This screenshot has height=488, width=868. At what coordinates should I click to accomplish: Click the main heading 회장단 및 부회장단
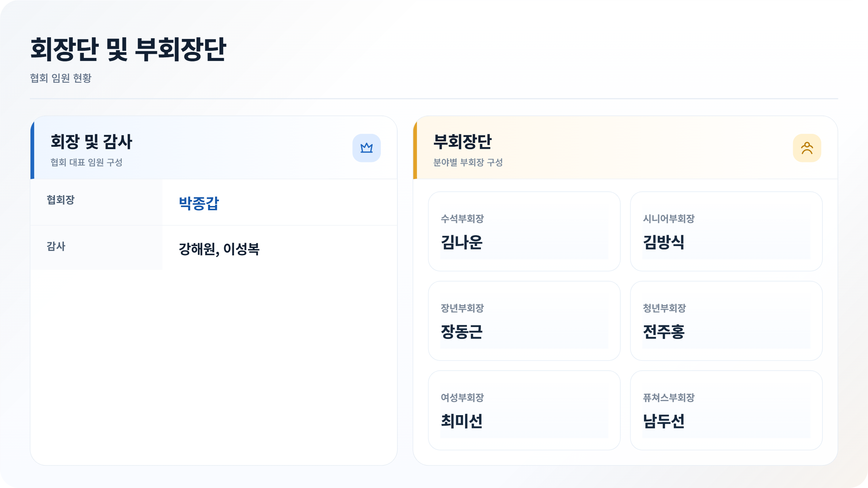coord(128,49)
